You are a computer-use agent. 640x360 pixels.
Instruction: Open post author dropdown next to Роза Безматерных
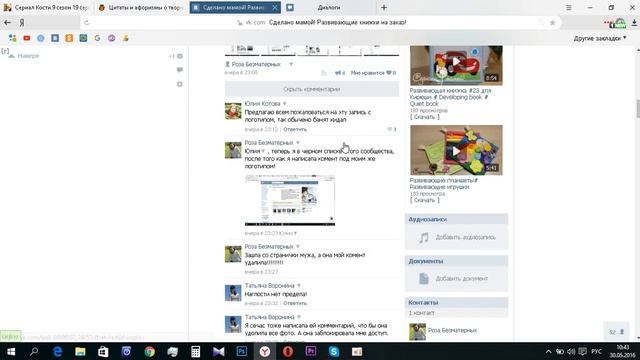(x=291, y=64)
